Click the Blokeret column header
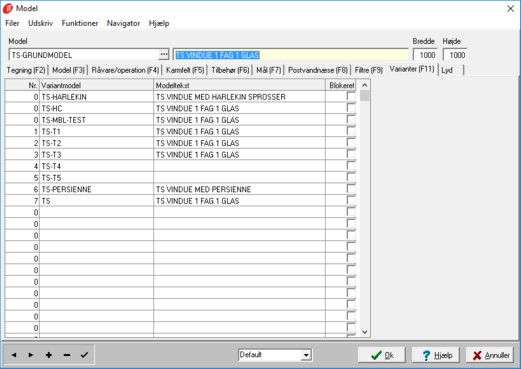Image resolution: width=521 pixels, height=369 pixels. point(341,85)
